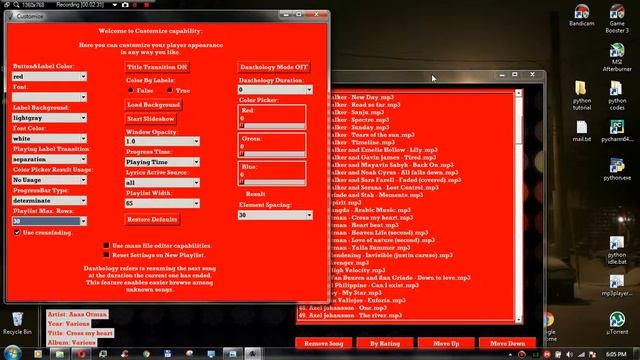Open Button&Label Color dropdown set to red
Screen dimensions: 640x360
49,76
